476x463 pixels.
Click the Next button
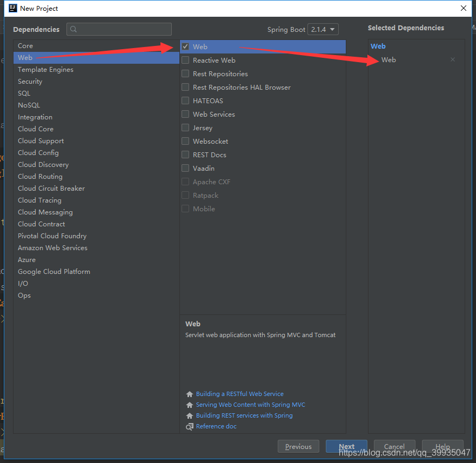346,446
